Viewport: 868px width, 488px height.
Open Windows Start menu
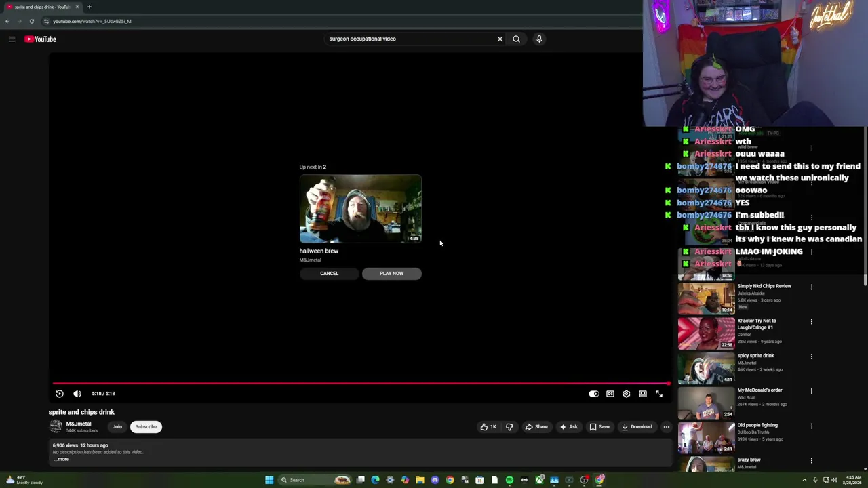coord(269,480)
